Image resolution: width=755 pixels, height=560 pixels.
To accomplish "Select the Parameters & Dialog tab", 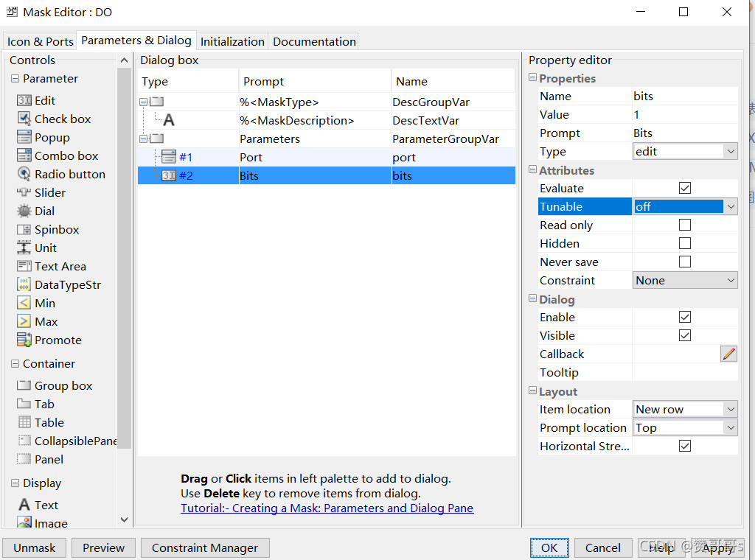I will pyautogui.click(x=136, y=41).
